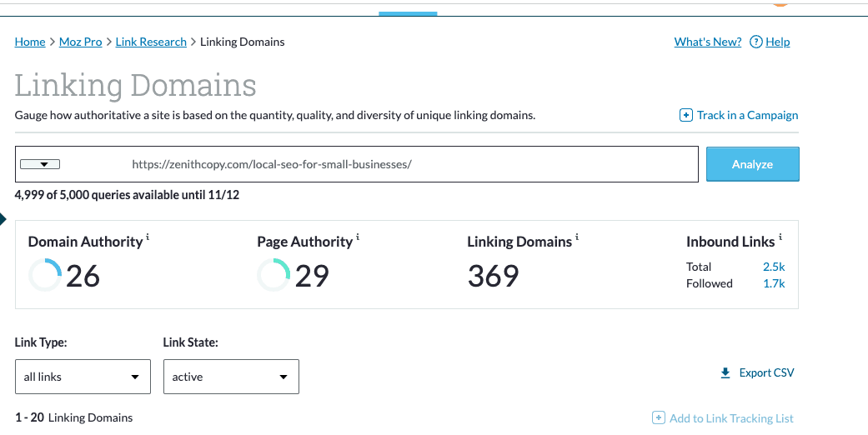The height and width of the screenshot is (435, 868).
Task: Click the Domain Authority info icon
Action: [148, 237]
